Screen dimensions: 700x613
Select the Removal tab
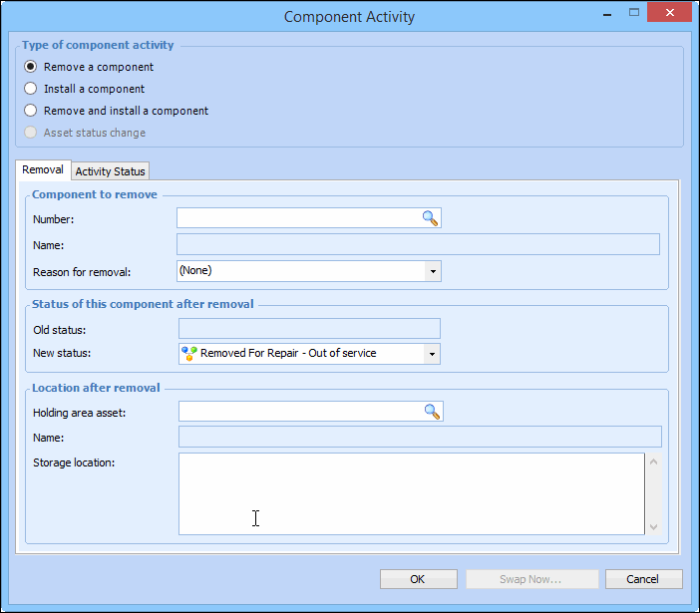(43, 170)
